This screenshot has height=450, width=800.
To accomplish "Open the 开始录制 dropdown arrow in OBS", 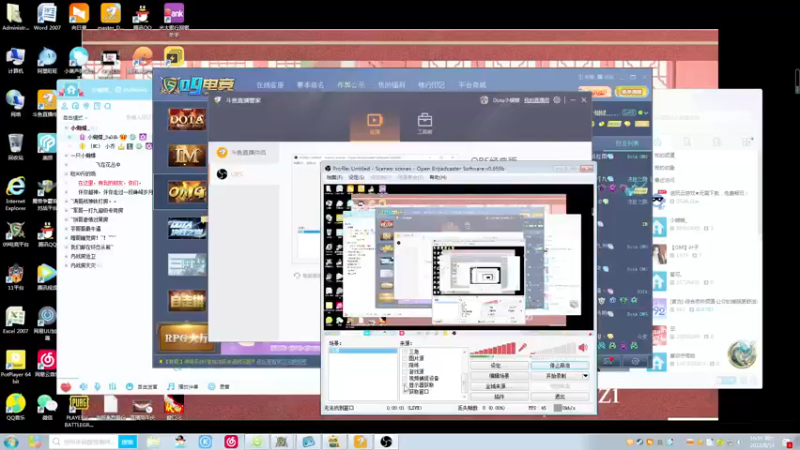I will pyautogui.click(x=585, y=376).
